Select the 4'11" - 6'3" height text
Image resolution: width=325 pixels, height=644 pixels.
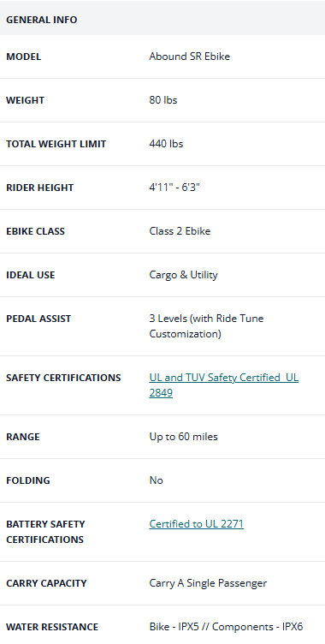[174, 188]
